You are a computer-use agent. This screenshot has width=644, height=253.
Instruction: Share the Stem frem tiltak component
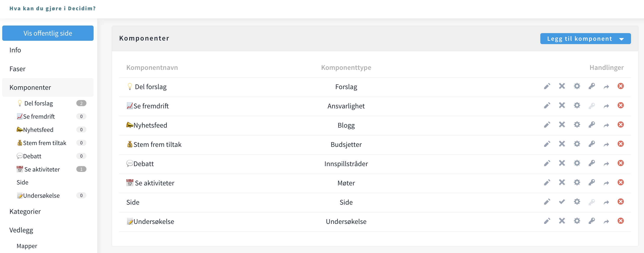point(606,144)
